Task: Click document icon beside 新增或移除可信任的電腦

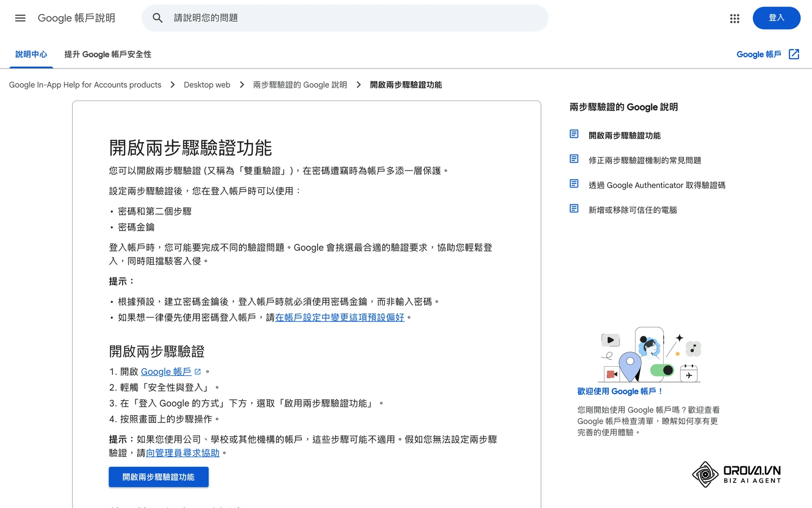Action: tap(574, 209)
